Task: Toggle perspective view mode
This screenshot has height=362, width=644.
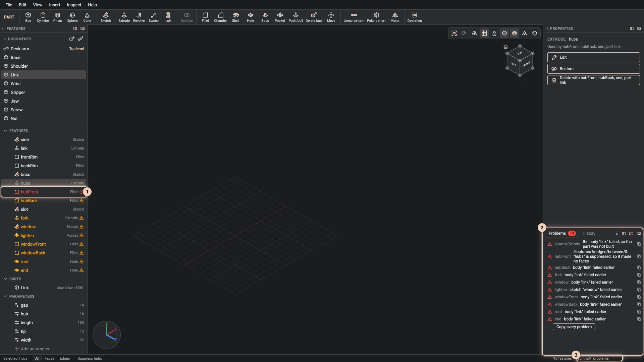Action: click(x=474, y=33)
